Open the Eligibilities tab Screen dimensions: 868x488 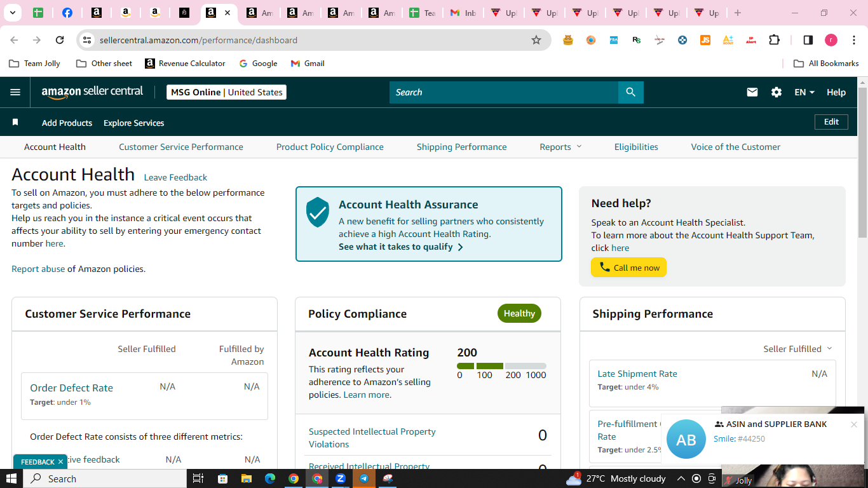coord(636,147)
